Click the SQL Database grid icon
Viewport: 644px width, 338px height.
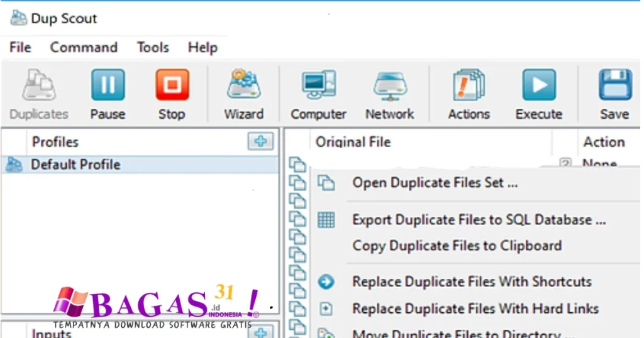click(326, 220)
